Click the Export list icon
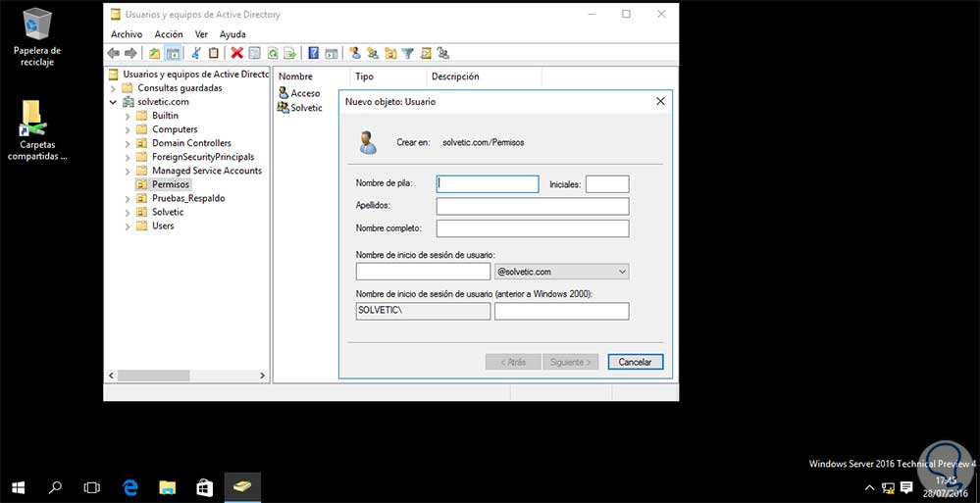 [290, 53]
